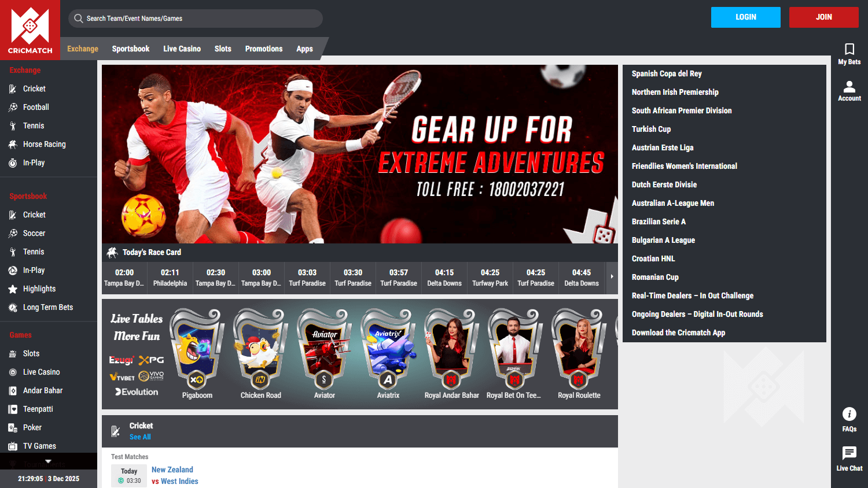Viewport: 868px width, 488px height.
Task: Open Live Chat from the bottom right
Action: point(849,456)
